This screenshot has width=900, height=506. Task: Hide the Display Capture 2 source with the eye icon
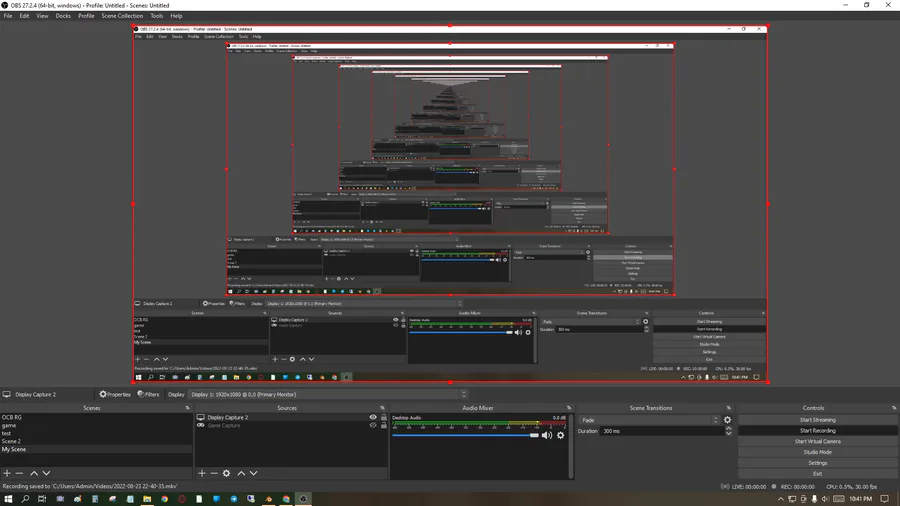coord(373,418)
